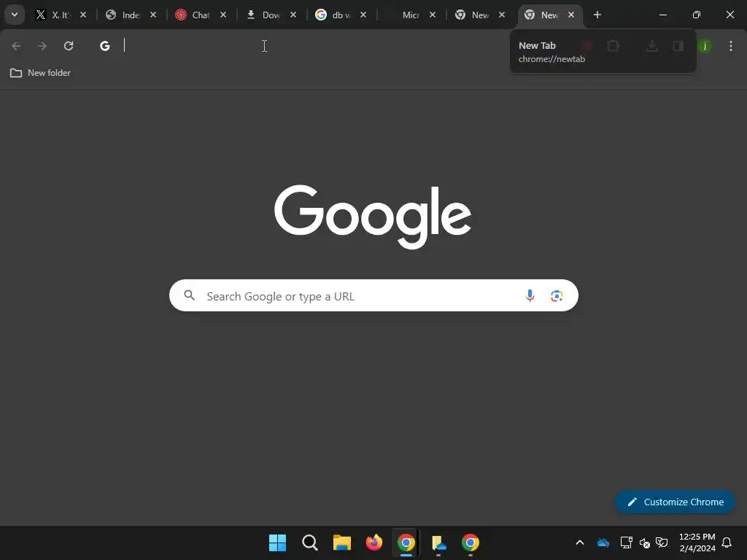Click the Google logo
The height and width of the screenshot is (560, 747).
coord(373,217)
